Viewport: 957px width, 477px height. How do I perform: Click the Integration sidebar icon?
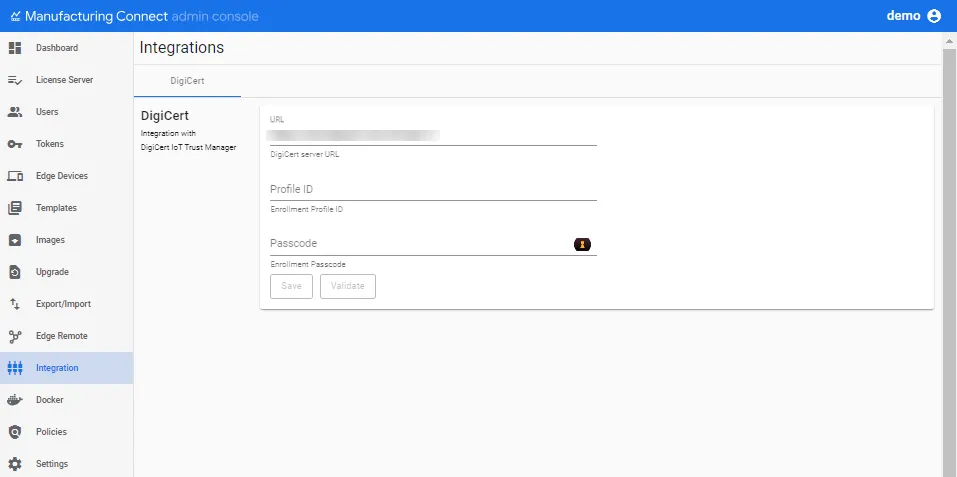(15, 368)
